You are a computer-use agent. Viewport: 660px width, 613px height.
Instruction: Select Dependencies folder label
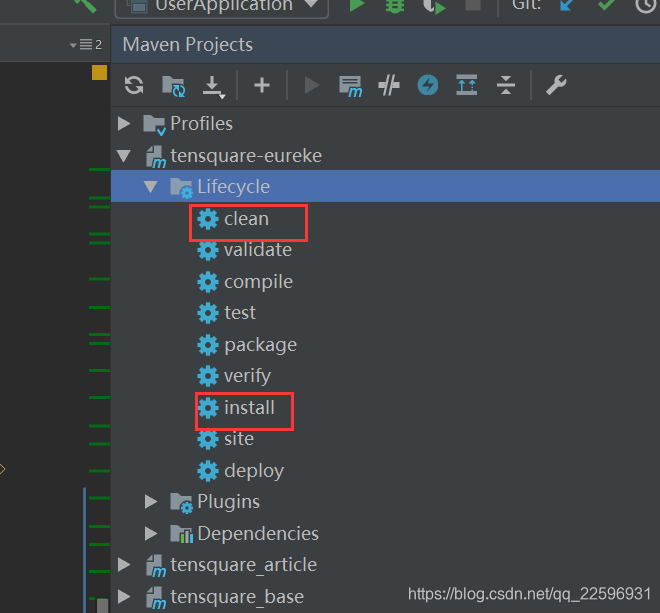point(258,533)
